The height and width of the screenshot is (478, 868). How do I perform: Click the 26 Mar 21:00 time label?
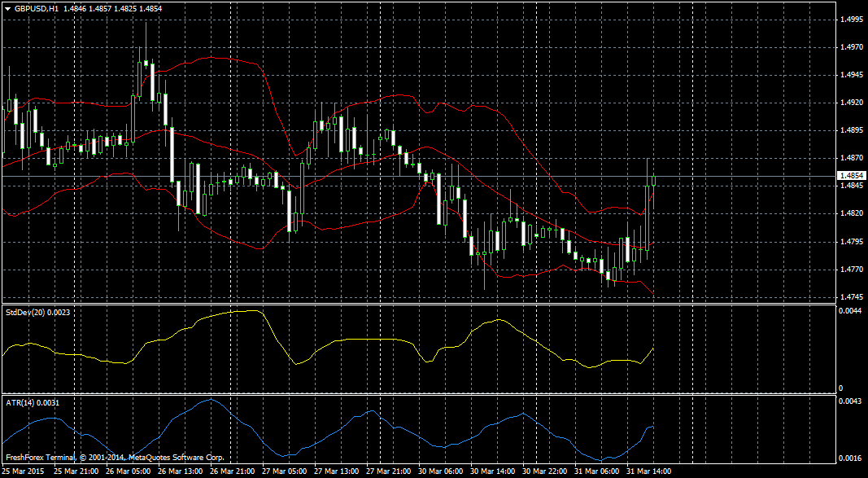[x=233, y=471]
